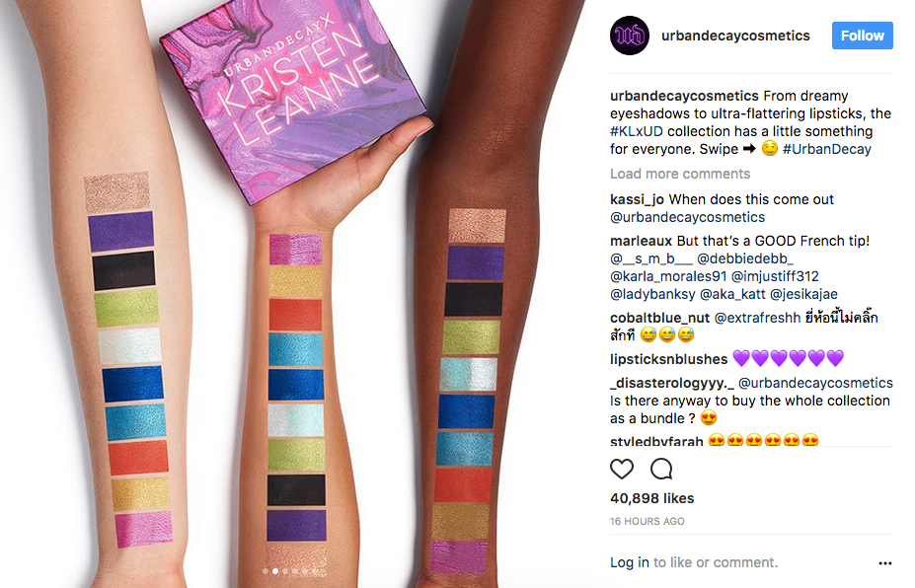Follow urbandecaycosmetics account
This screenshot has height=588, width=915.
point(862,36)
